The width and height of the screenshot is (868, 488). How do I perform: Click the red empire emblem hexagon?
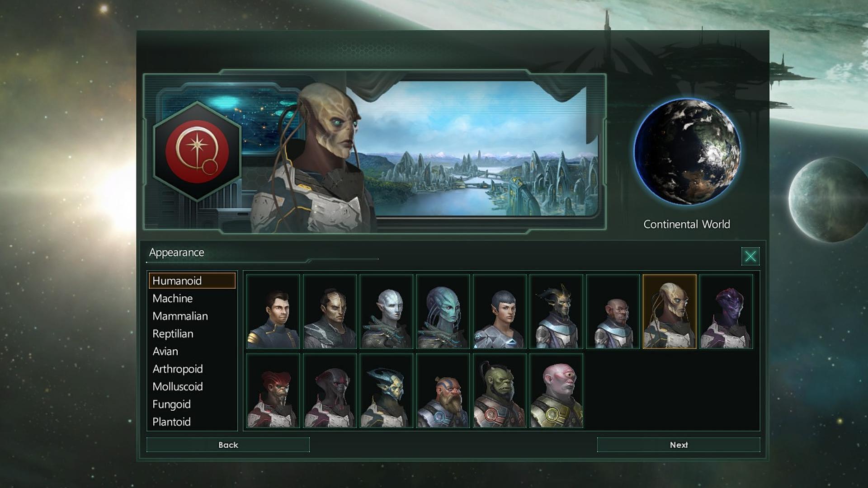point(197,151)
